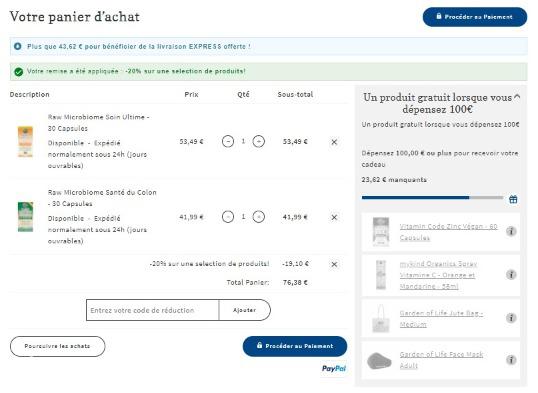Image resolution: width=538 pixels, height=393 pixels.
Task: Click the top Procéder au Paiement button
Action: pyautogui.click(x=475, y=17)
